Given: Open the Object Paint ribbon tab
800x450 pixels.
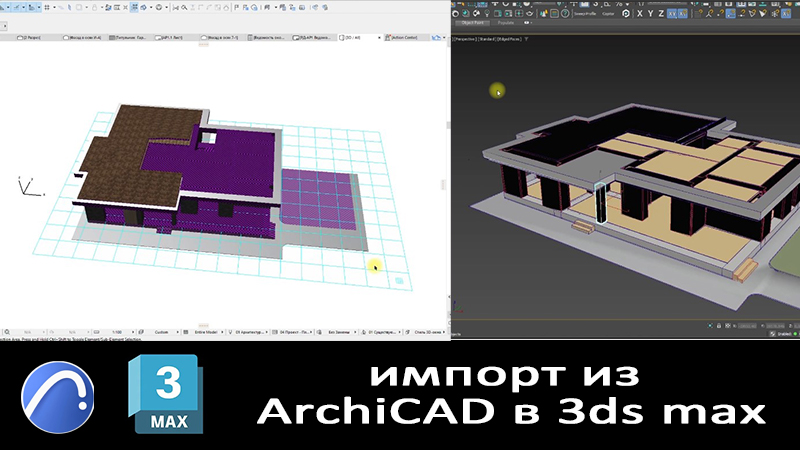Looking at the screenshot, I should coord(472,22).
